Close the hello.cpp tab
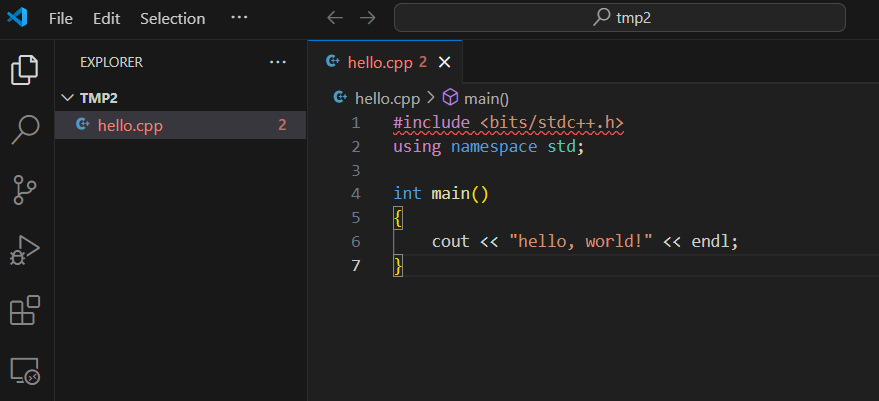This screenshot has height=401, width=879. [444, 62]
